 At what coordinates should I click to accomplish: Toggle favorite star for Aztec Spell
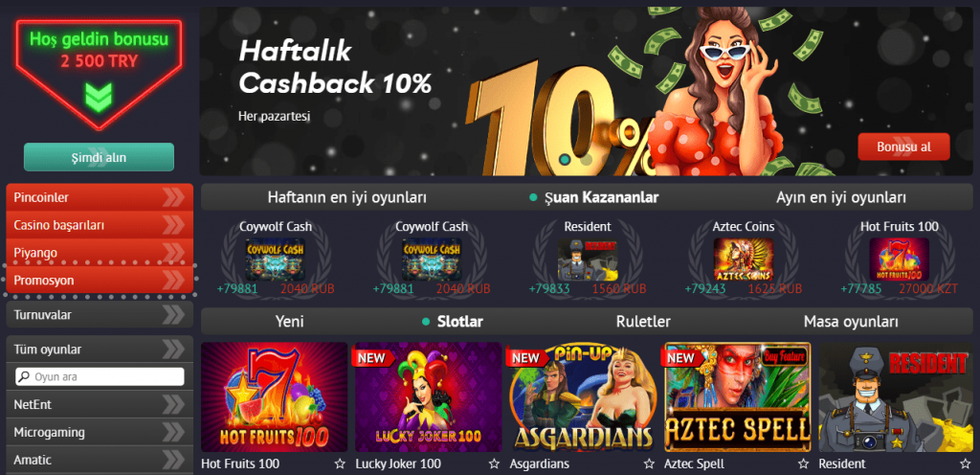pos(803,464)
